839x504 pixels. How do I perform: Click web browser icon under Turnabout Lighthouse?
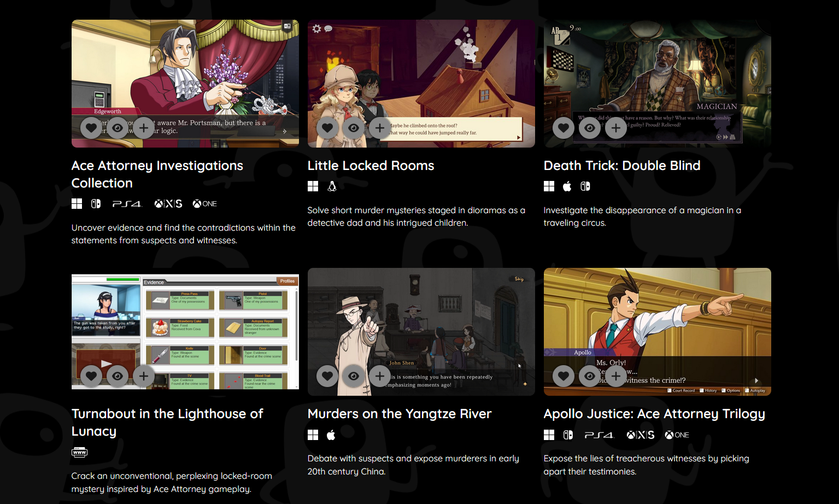[79, 452]
